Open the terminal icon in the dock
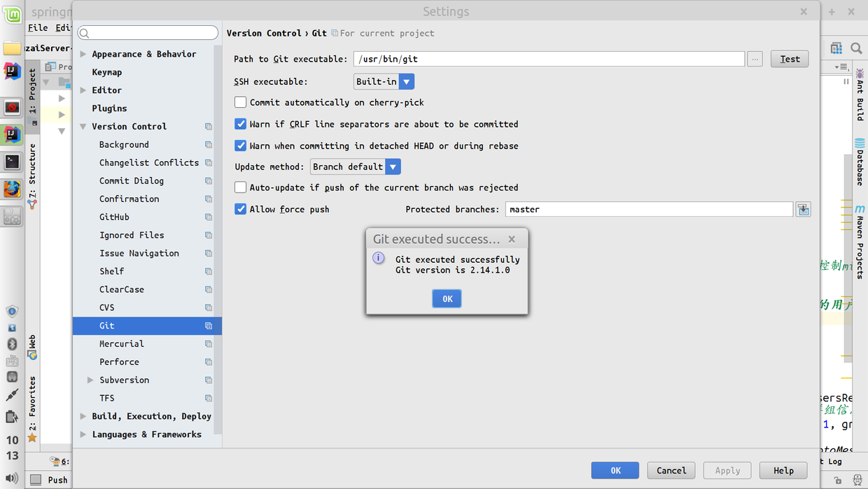 pyautogui.click(x=12, y=162)
